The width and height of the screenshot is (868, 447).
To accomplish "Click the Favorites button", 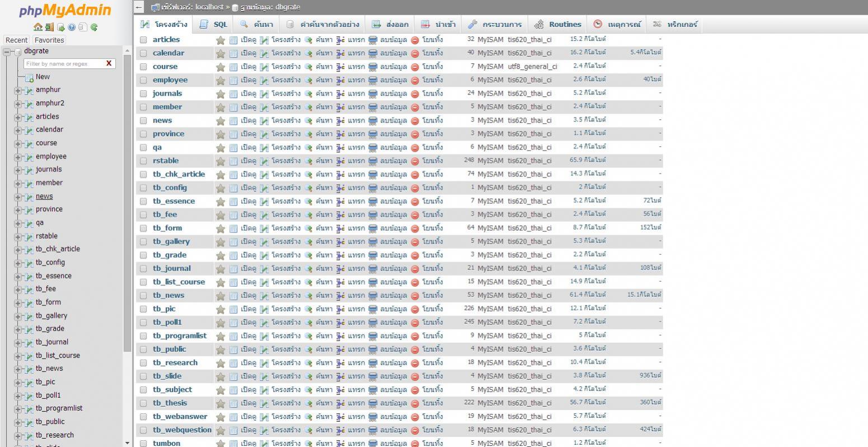I will pyautogui.click(x=49, y=40).
